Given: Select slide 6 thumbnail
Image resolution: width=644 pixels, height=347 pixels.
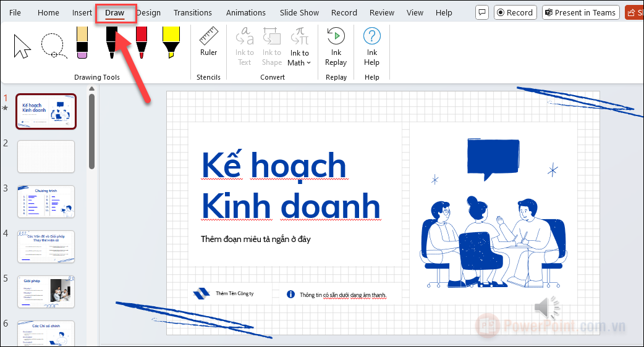Looking at the screenshot, I should [46, 333].
